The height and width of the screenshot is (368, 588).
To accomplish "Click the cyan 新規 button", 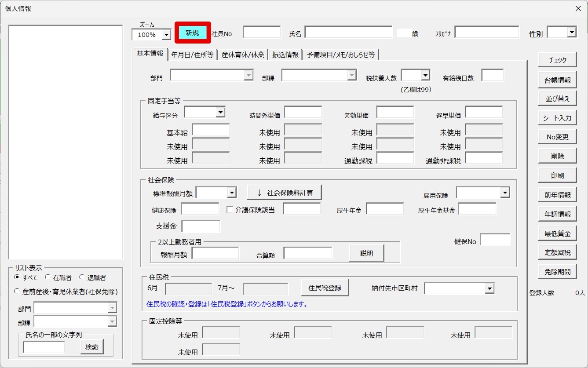I will 193,33.
